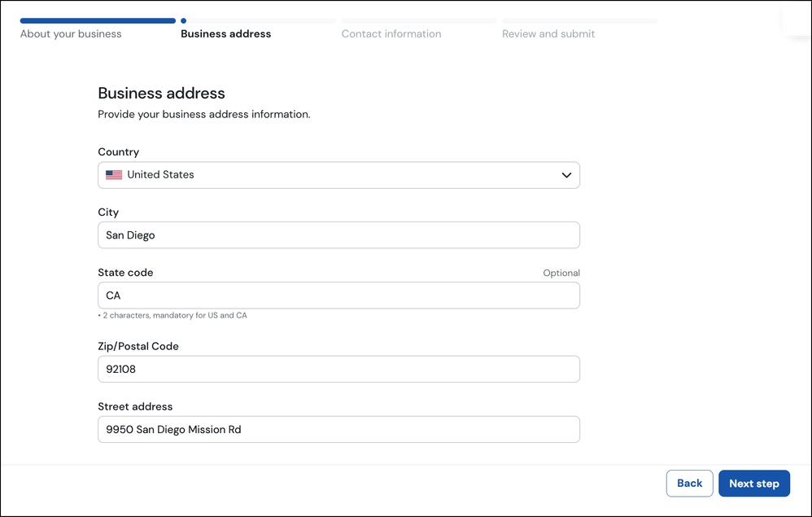The height and width of the screenshot is (517, 812).
Task: Go to Contact information step
Action: click(x=391, y=33)
